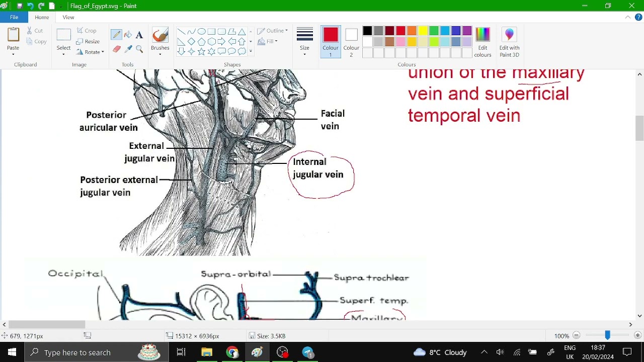Click the 8°C Cloudy weather widget

point(440,352)
